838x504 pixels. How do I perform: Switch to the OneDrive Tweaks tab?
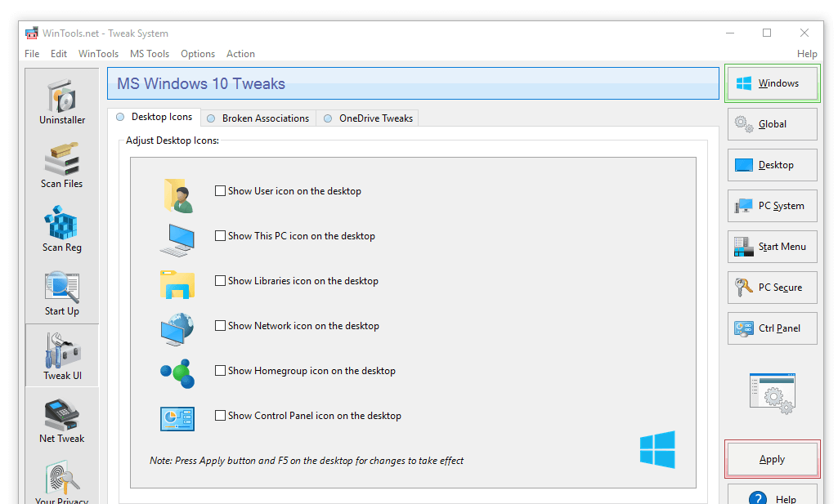(x=368, y=118)
